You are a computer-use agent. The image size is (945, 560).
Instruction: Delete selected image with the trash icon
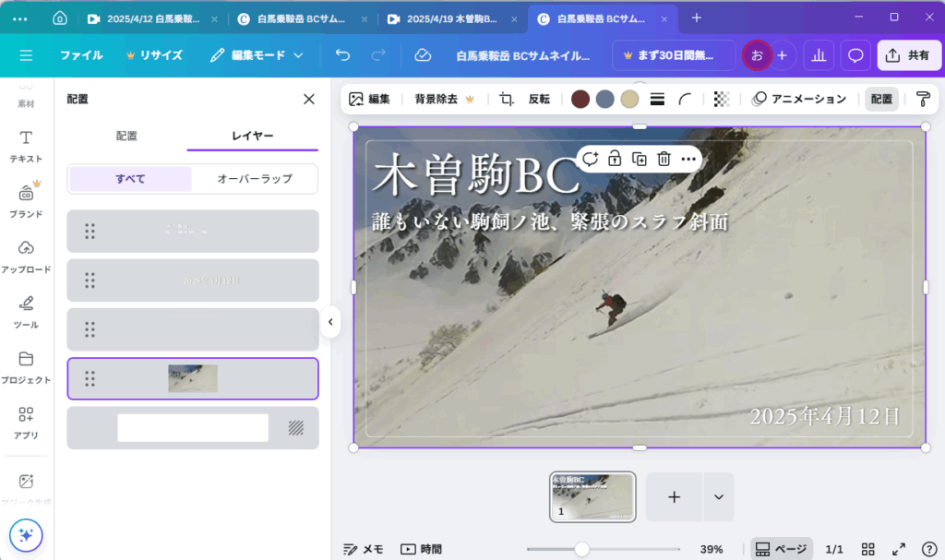pyautogui.click(x=664, y=159)
